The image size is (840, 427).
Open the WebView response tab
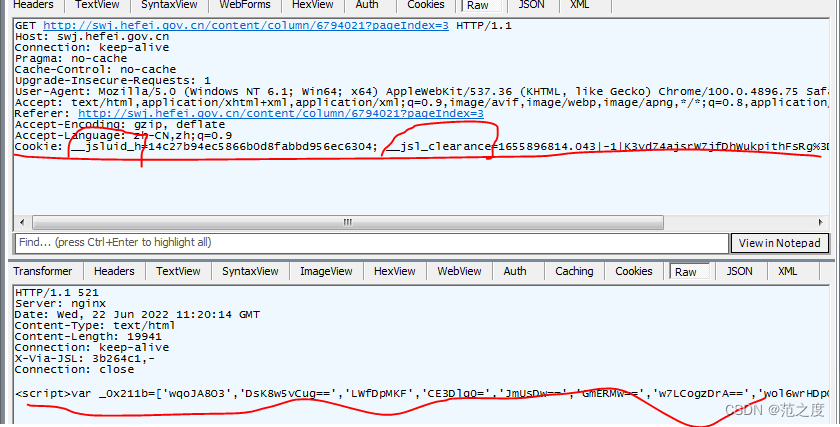tap(459, 271)
